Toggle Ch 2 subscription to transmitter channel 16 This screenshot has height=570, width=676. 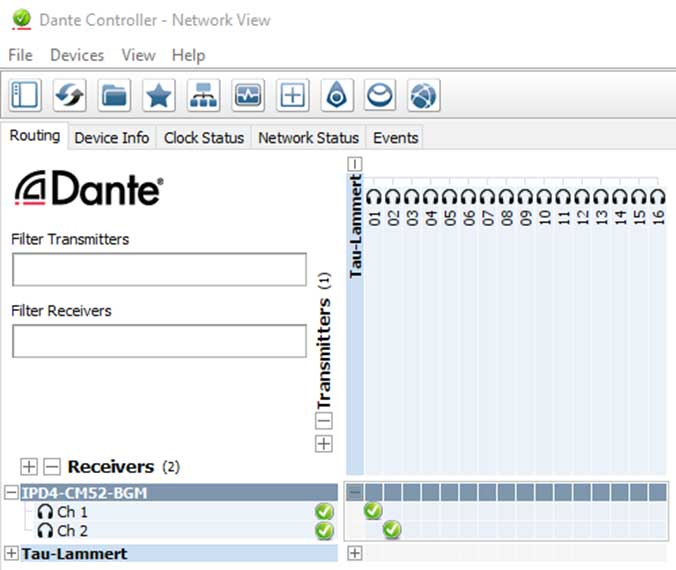coord(658,530)
